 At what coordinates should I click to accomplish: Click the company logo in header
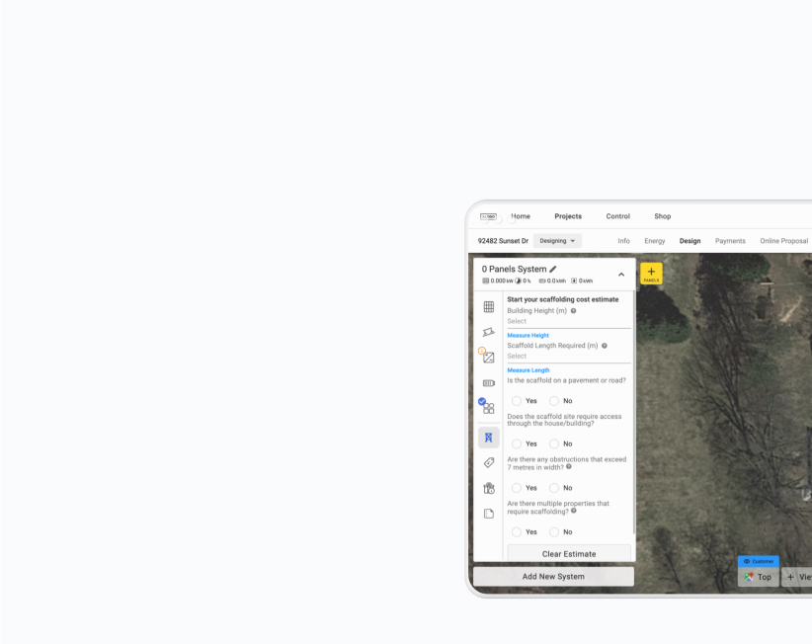(x=488, y=216)
